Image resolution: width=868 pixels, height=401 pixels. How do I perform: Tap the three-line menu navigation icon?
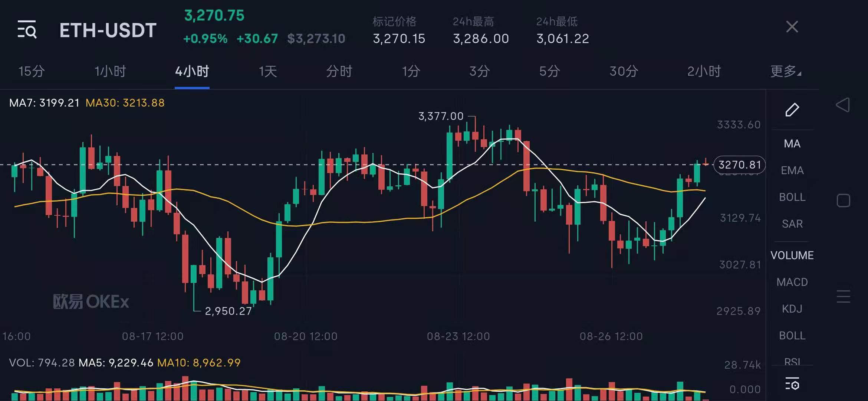click(x=843, y=296)
